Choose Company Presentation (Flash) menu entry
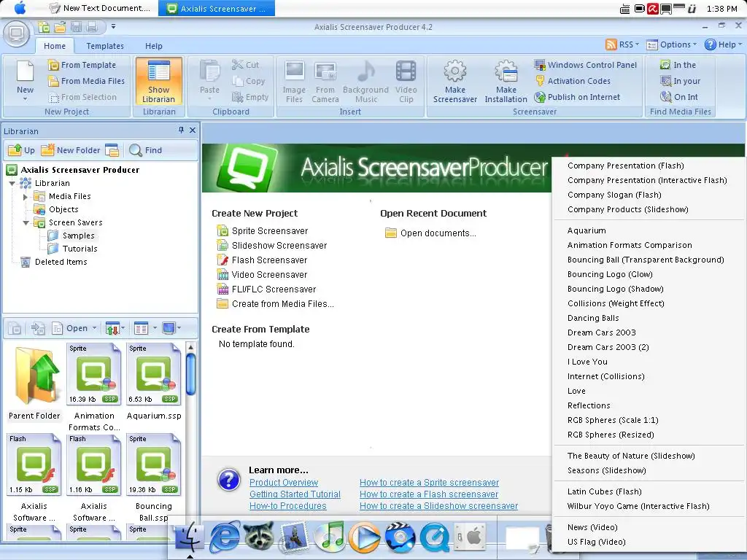The height and width of the screenshot is (560, 747). [x=625, y=166]
